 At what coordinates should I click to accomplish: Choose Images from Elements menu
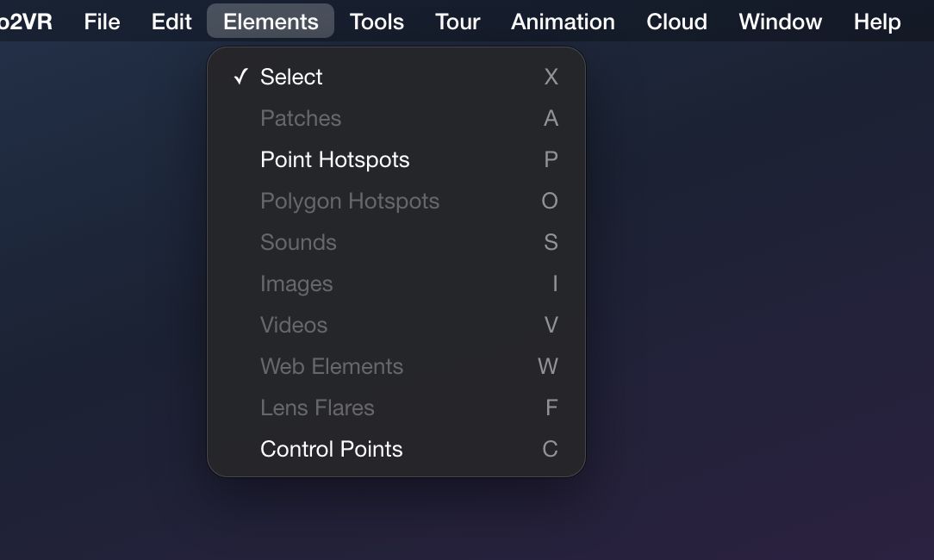tap(396, 283)
